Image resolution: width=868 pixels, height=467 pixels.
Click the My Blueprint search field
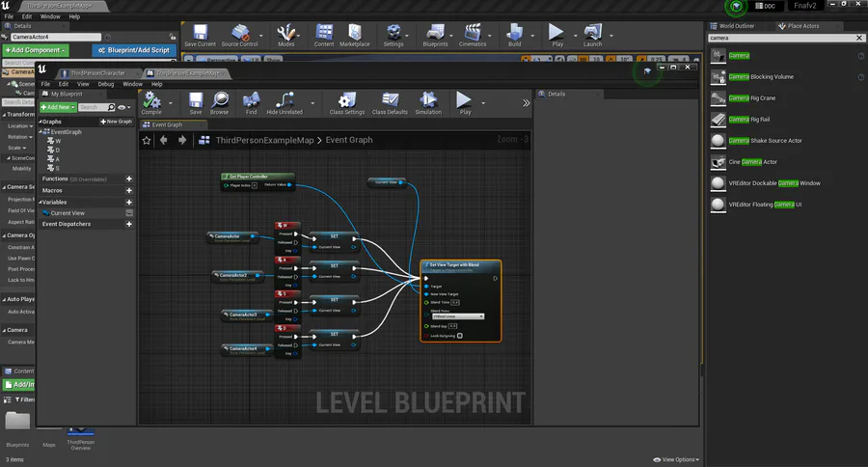click(96, 107)
